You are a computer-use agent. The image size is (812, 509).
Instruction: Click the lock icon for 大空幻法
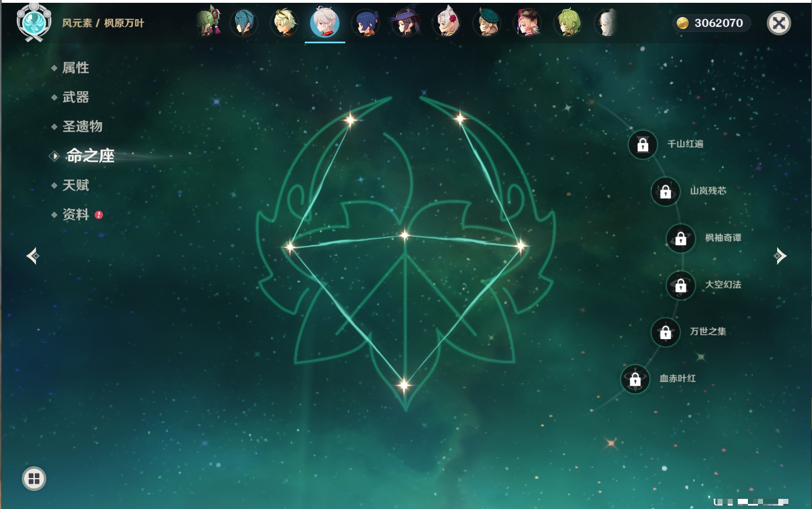pos(681,285)
